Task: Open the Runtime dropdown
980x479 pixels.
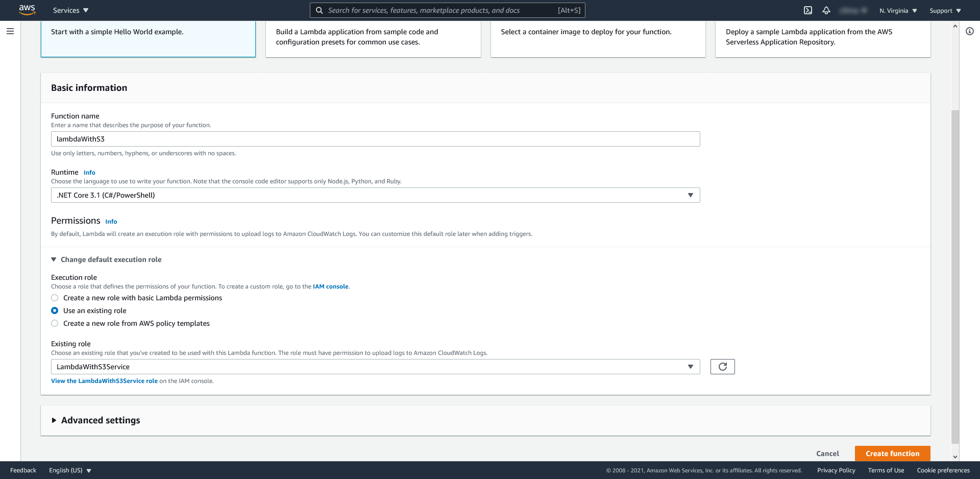Action: coord(375,195)
